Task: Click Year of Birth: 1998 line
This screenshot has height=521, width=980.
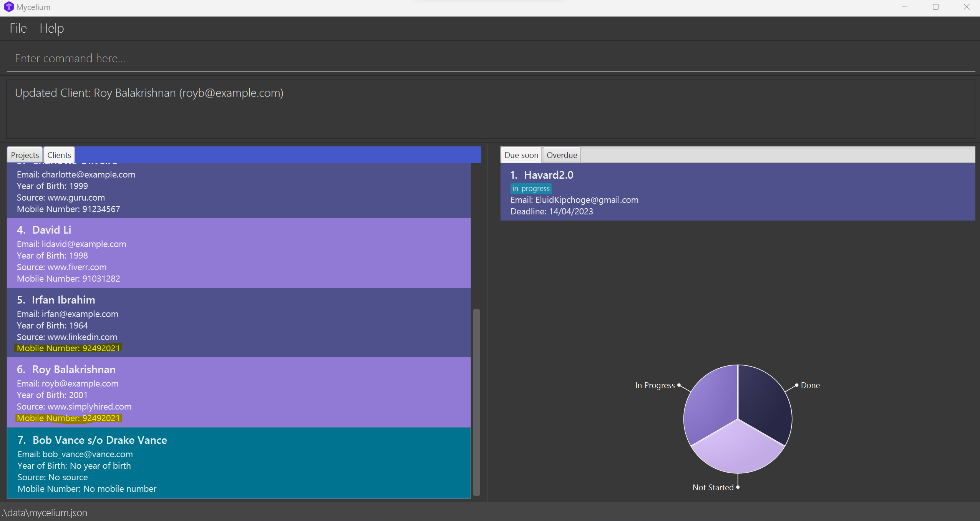Action: tap(52, 256)
